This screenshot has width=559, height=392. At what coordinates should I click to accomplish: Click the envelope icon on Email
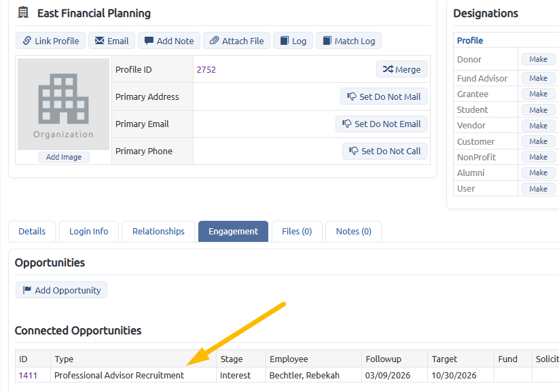click(99, 40)
